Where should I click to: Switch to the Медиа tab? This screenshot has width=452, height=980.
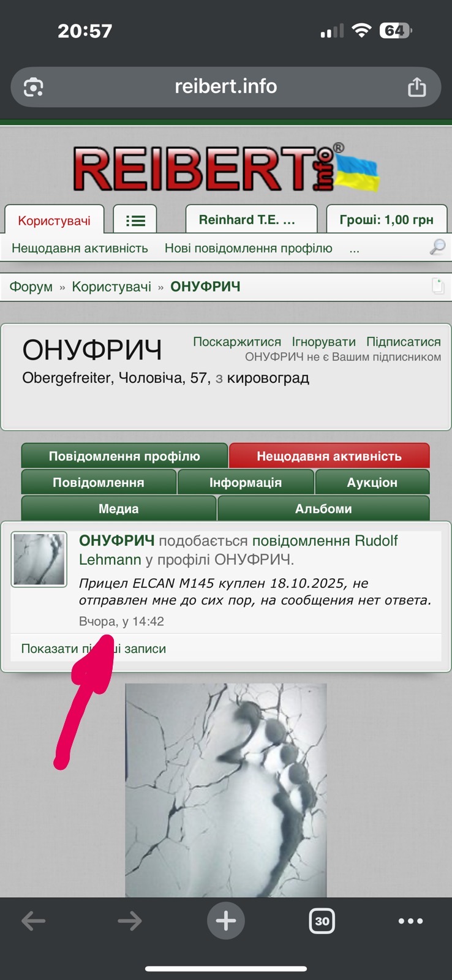(119, 509)
